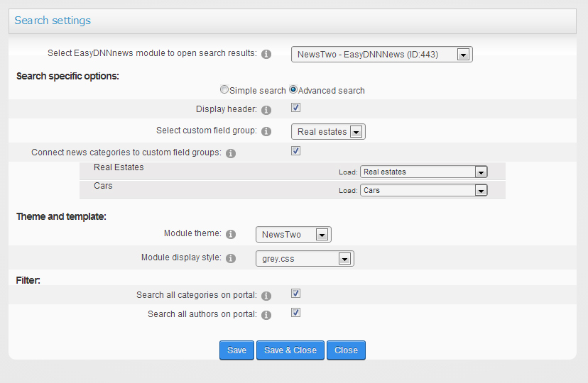Expand the Load dropdown for Cars category
Image resolution: width=588 pixels, height=383 pixels.
click(424, 190)
